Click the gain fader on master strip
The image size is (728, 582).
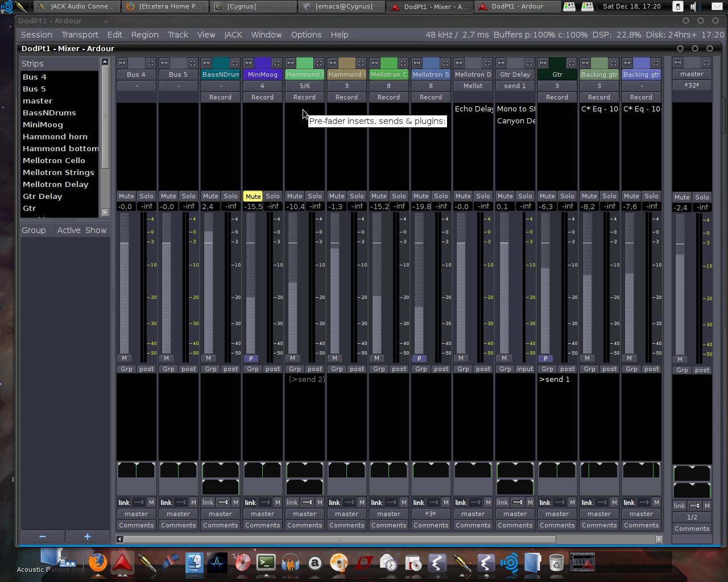680,285
